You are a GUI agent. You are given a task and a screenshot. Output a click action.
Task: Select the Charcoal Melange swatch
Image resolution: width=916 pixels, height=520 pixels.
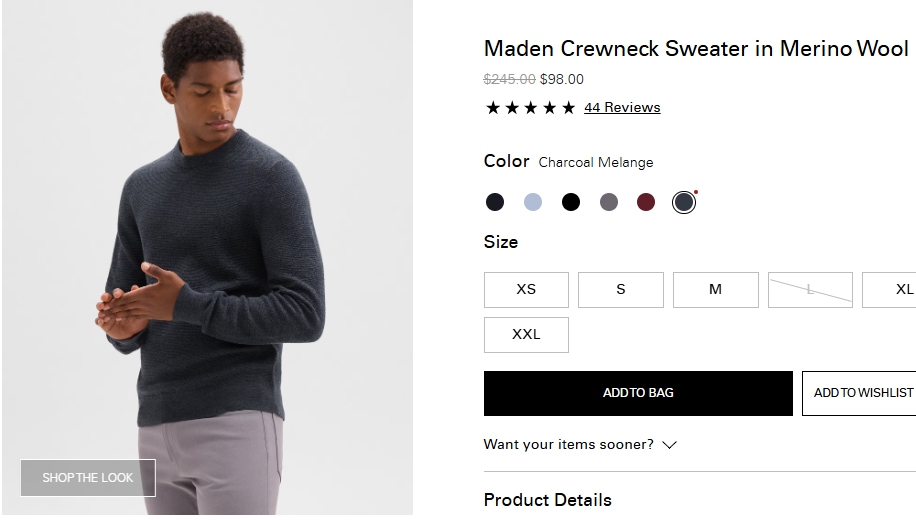[x=684, y=202]
